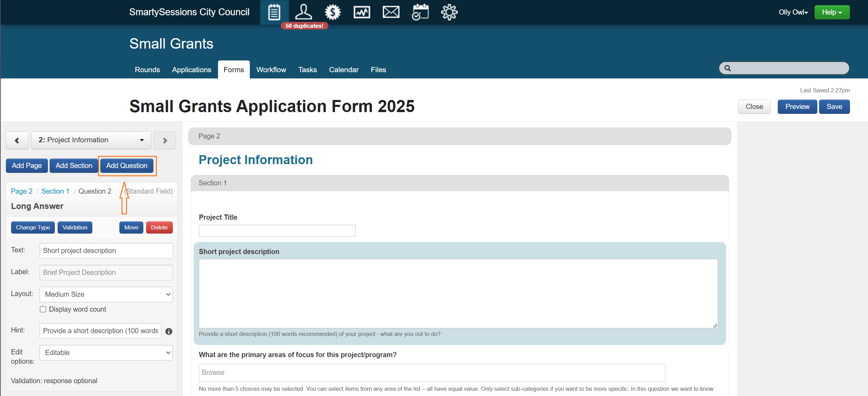Viewport: 868px width, 396px height.
Task: Open the clipboard forms icon in top bar
Action: pyautogui.click(x=274, y=12)
